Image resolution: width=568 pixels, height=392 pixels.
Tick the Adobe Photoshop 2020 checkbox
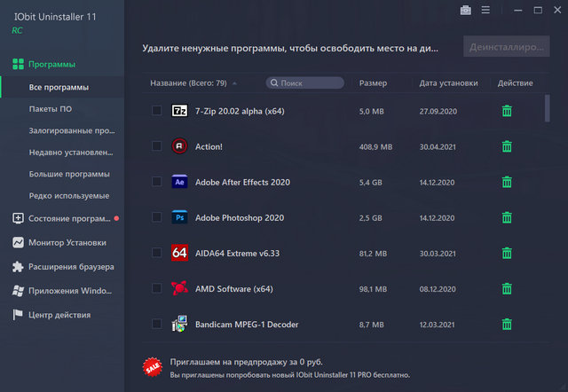point(156,217)
